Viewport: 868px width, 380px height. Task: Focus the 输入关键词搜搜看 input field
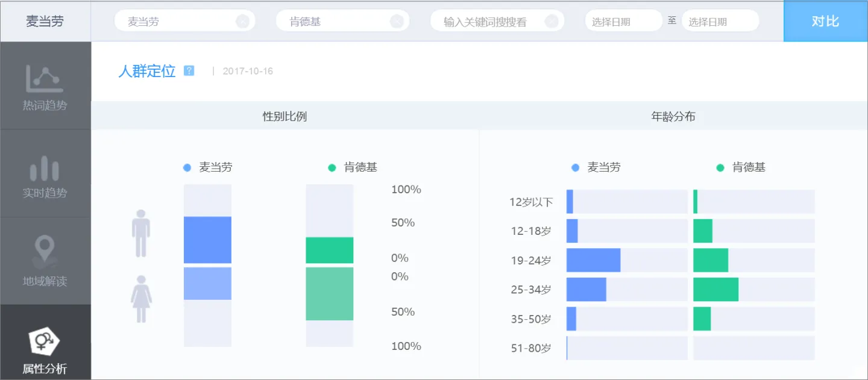pyautogui.click(x=497, y=22)
